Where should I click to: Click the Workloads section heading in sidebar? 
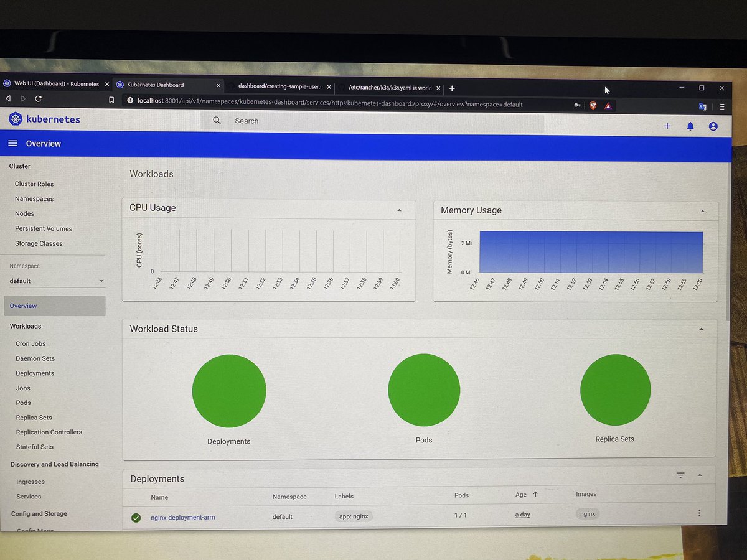coord(26,327)
